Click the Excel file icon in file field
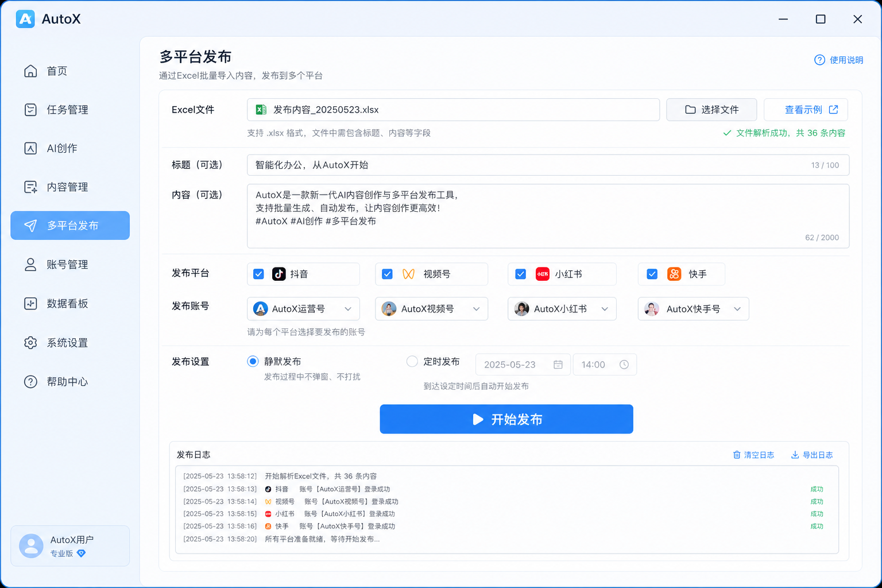 click(x=261, y=110)
